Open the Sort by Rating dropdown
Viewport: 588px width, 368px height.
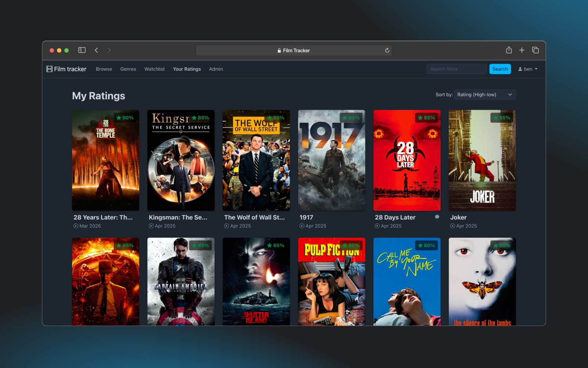tap(484, 95)
